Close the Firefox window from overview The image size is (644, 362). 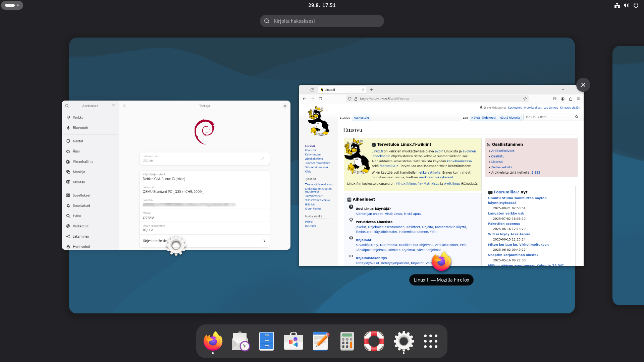[583, 85]
